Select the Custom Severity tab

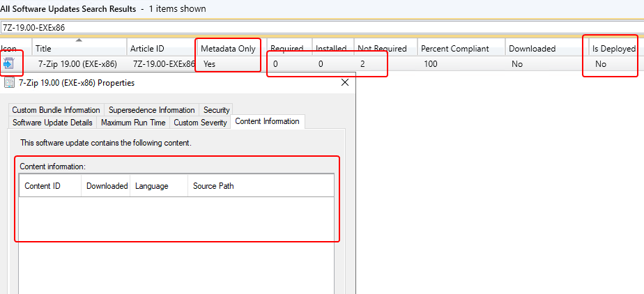click(x=200, y=123)
